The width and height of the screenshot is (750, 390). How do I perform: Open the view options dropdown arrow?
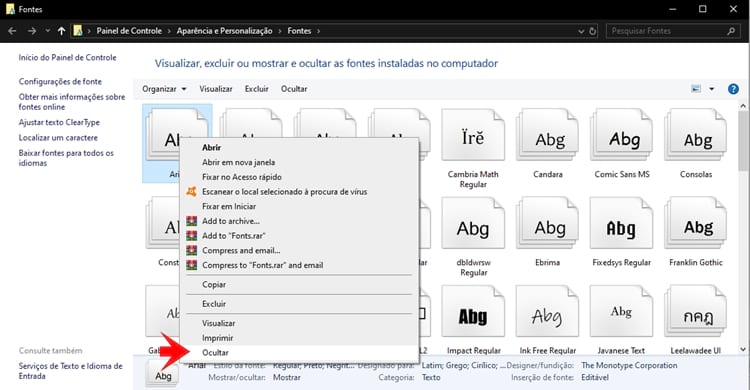tap(712, 89)
